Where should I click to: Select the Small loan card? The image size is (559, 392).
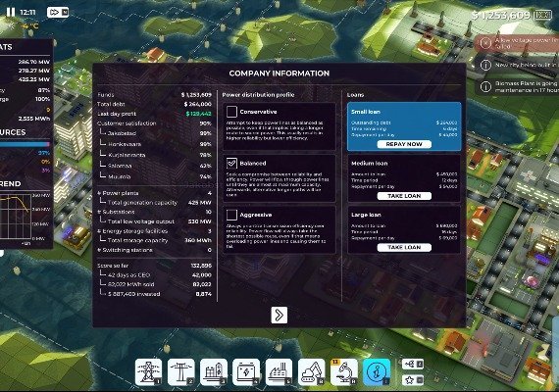click(x=404, y=126)
